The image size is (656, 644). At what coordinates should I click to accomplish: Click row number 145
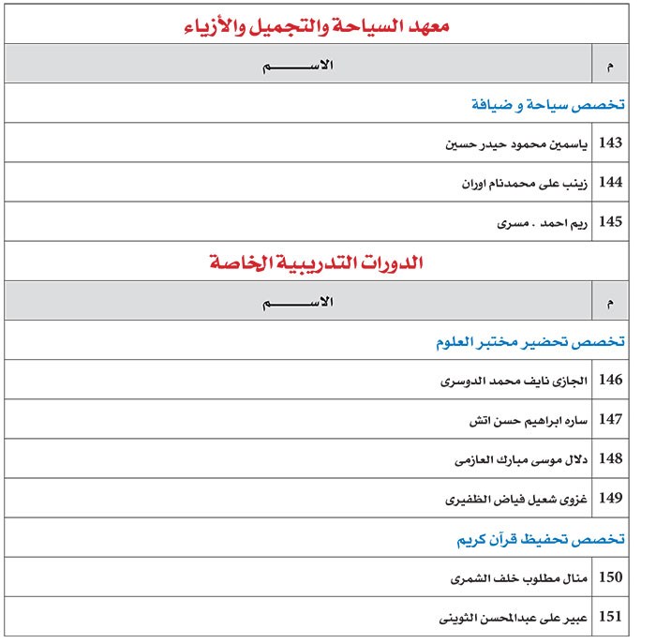click(610, 221)
